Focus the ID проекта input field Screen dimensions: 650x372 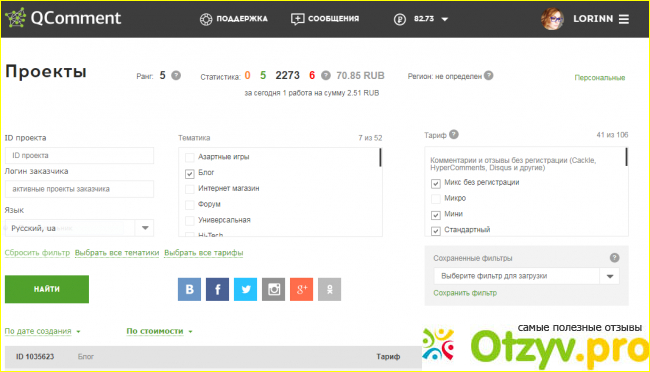[x=80, y=156]
